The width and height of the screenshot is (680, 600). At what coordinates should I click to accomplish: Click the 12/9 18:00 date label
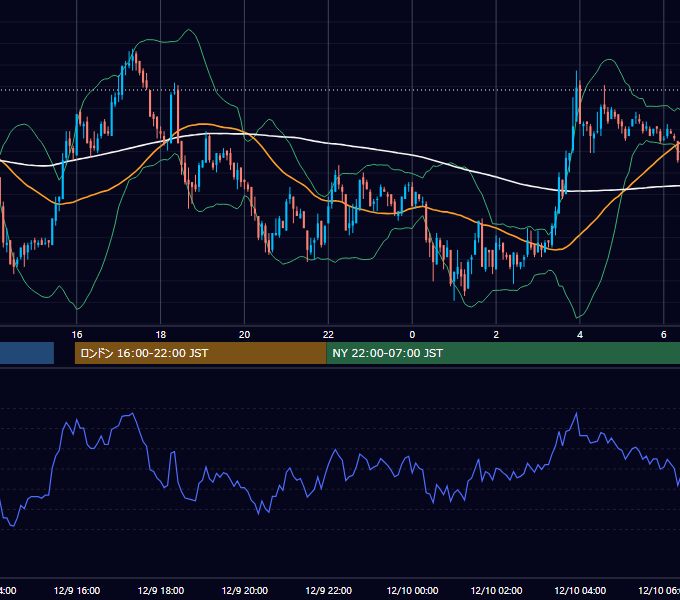160,590
